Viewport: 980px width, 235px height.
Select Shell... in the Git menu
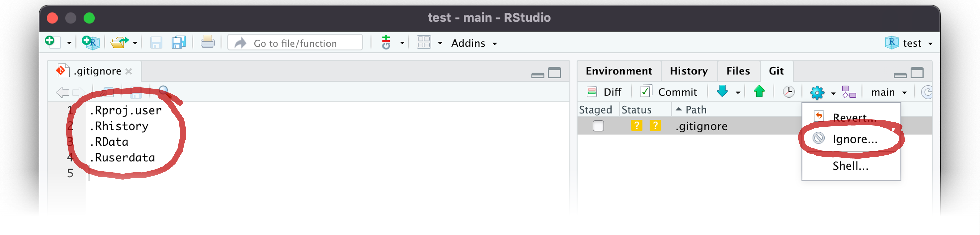[850, 166]
